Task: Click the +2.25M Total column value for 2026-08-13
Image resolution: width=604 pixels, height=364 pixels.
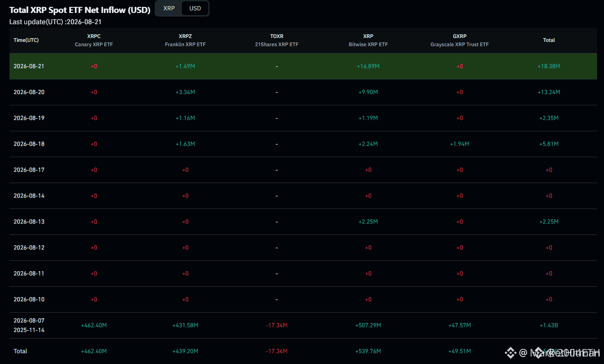Action: click(549, 222)
